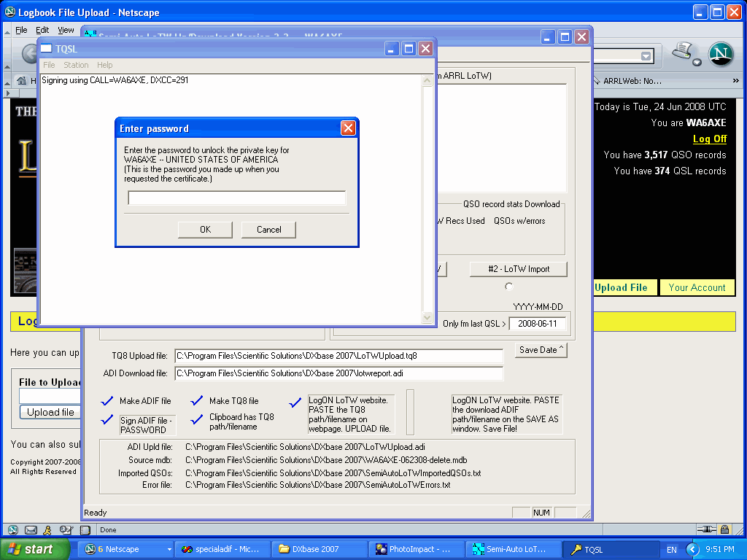This screenshot has width=747, height=560.
Task: Open the View menu in Netscape
Action: 66,30
